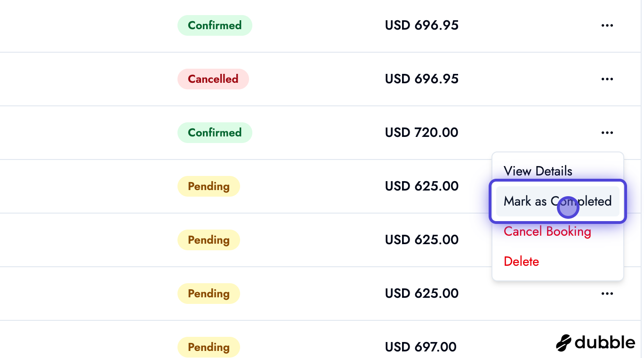Click the USD 697.00 amount
644x358 pixels.
coord(420,347)
